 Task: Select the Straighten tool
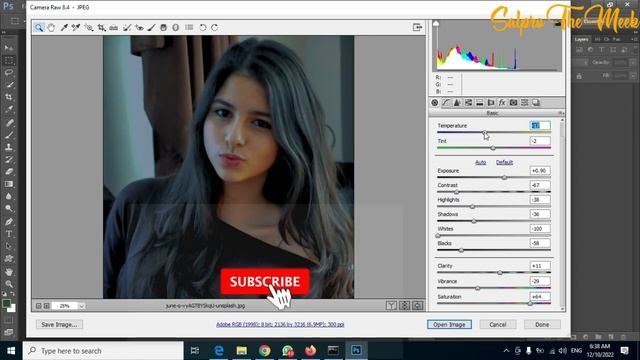[x=113, y=27]
